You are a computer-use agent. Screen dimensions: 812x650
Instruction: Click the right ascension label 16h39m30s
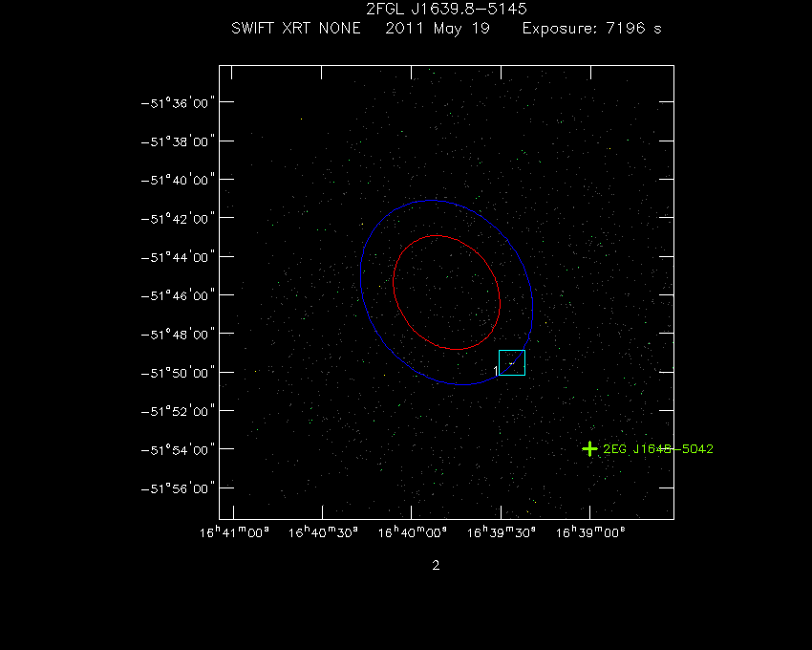pos(502,532)
